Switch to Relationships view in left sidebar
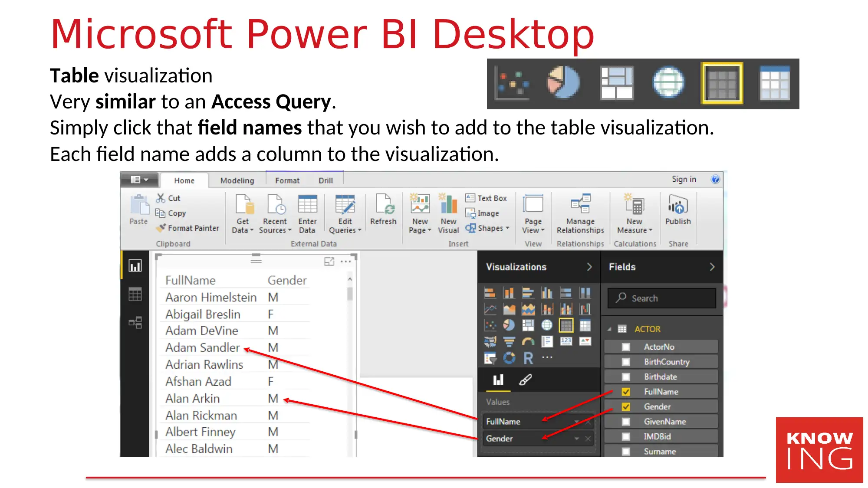The width and height of the screenshot is (868, 488). [135, 322]
